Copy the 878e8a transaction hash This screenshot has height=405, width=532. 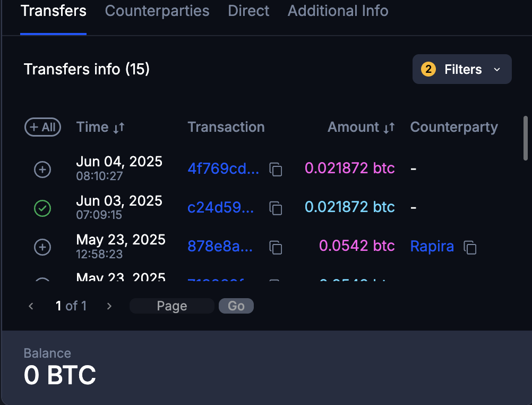click(x=276, y=247)
